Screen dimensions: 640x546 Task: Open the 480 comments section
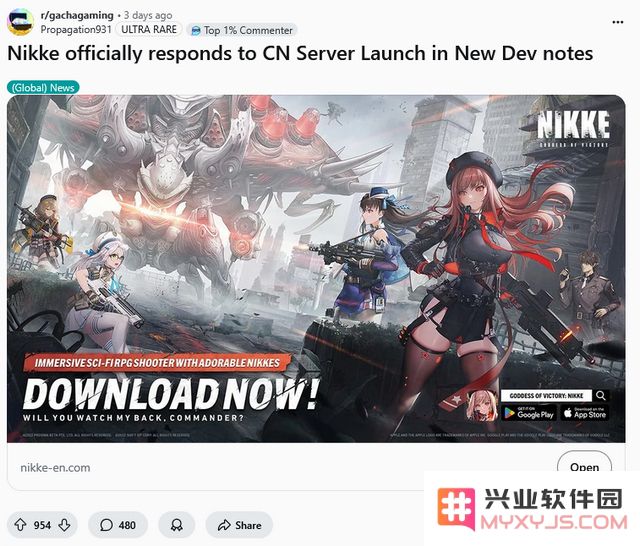coord(118,525)
